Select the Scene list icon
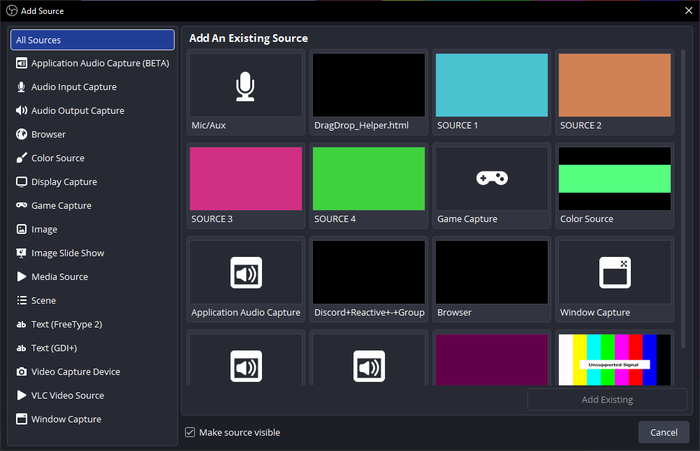The image size is (700, 451). [x=21, y=300]
